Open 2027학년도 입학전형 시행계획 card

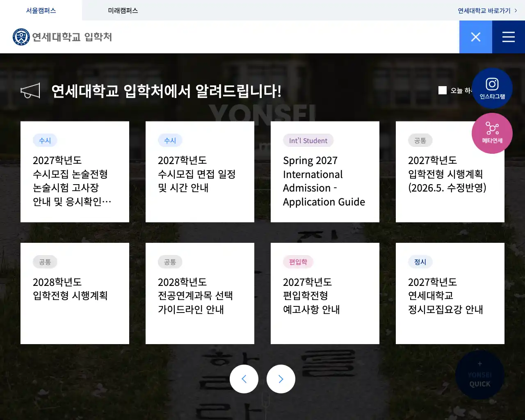tap(450, 172)
